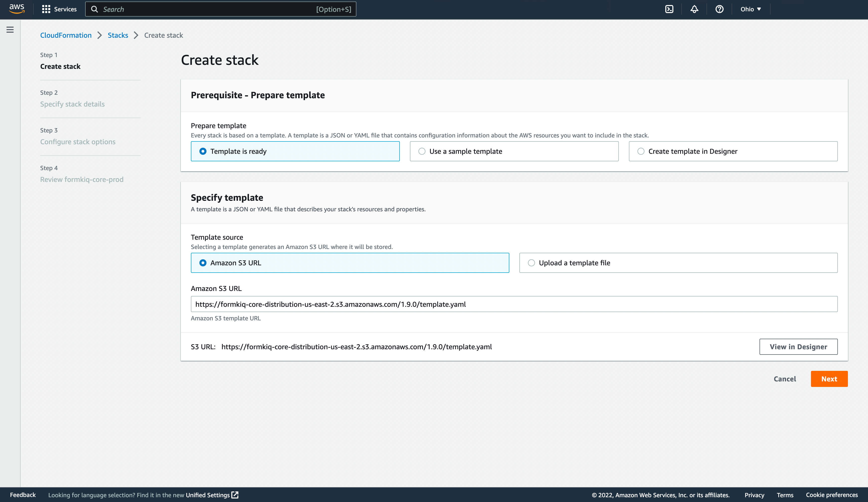
Task: Select Use a sample template option
Action: 514,151
